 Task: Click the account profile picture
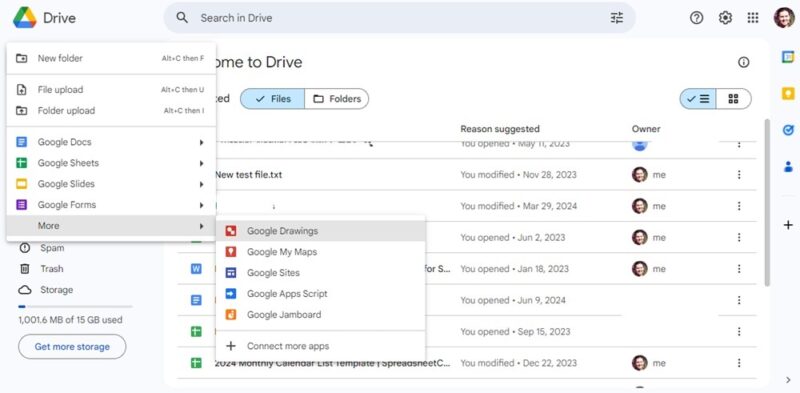784,18
